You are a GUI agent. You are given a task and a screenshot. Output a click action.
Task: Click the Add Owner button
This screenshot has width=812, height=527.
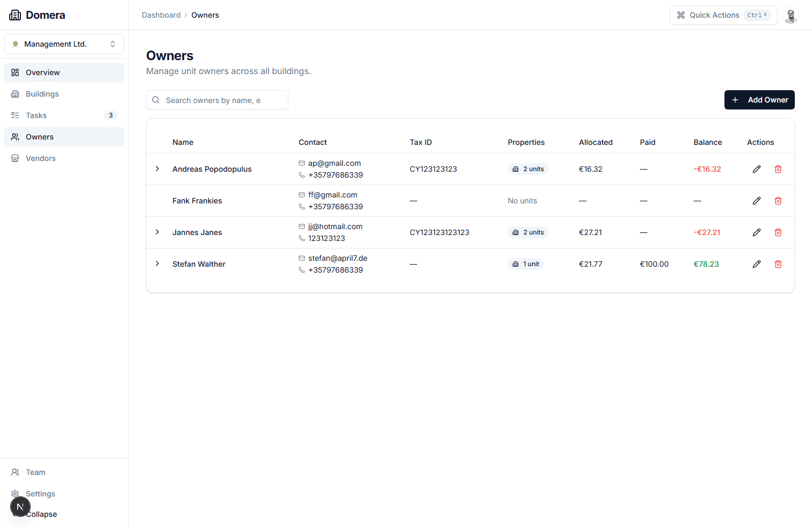[759, 100]
